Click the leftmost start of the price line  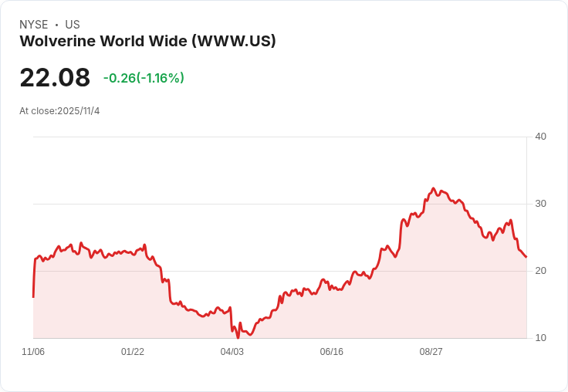pos(34,297)
